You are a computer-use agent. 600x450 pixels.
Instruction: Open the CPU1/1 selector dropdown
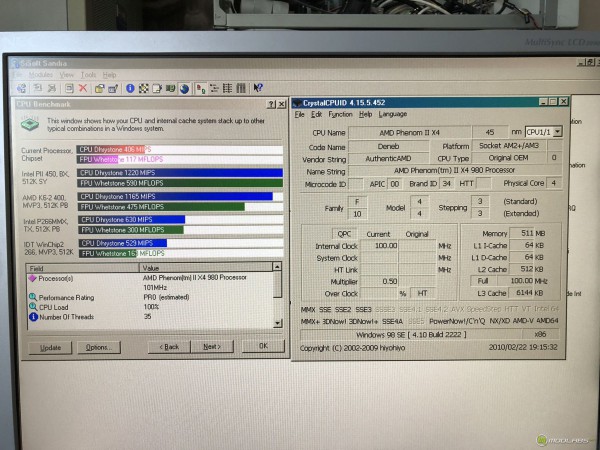click(x=558, y=132)
